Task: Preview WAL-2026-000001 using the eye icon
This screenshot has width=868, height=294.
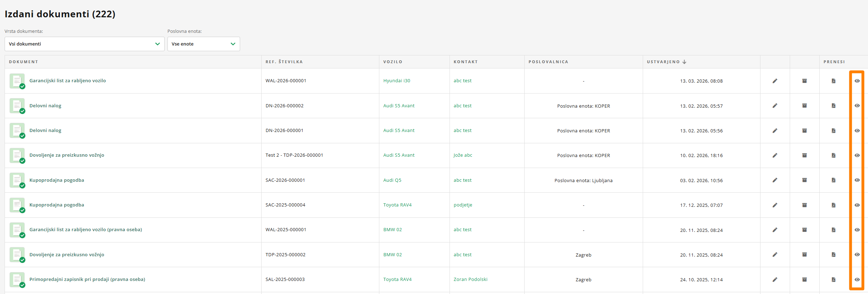Action: click(x=857, y=81)
